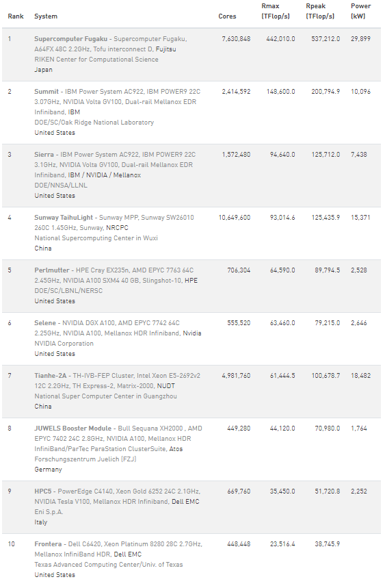Click the Rank column header
The height and width of the screenshot is (588, 385).
(16, 16)
